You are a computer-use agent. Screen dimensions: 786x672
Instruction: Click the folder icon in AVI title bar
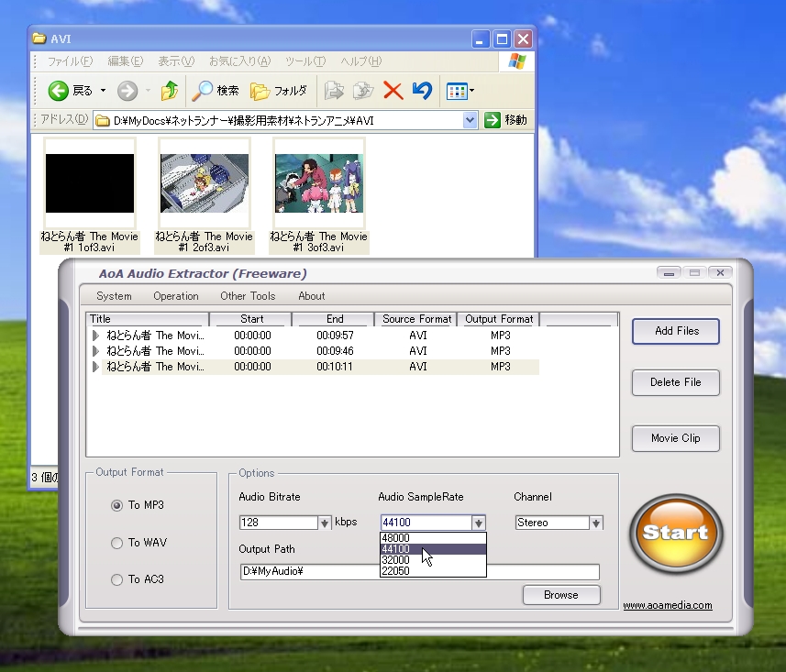[x=39, y=39]
